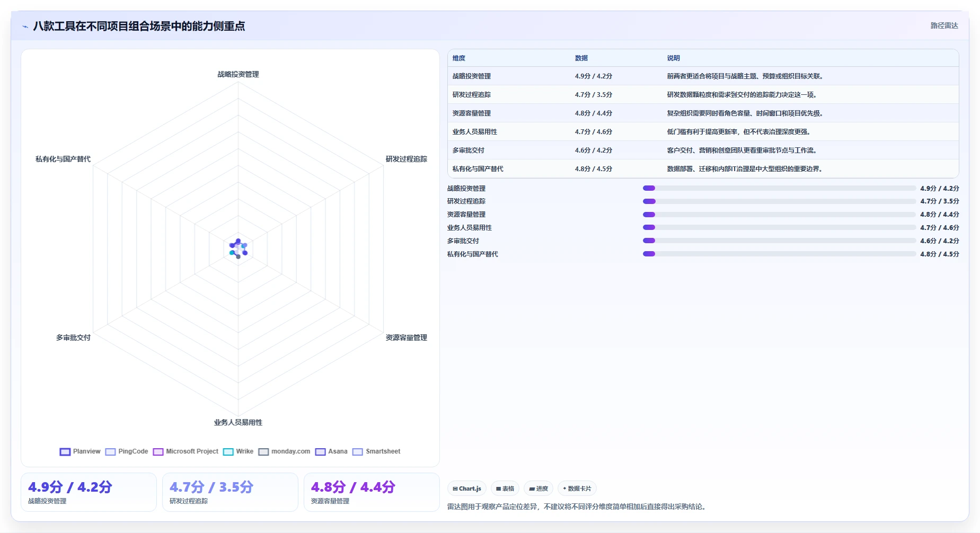Click the 战略投资管理 progress bar
This screenshot has width=980, height=533.
click(x=779, y=188)
